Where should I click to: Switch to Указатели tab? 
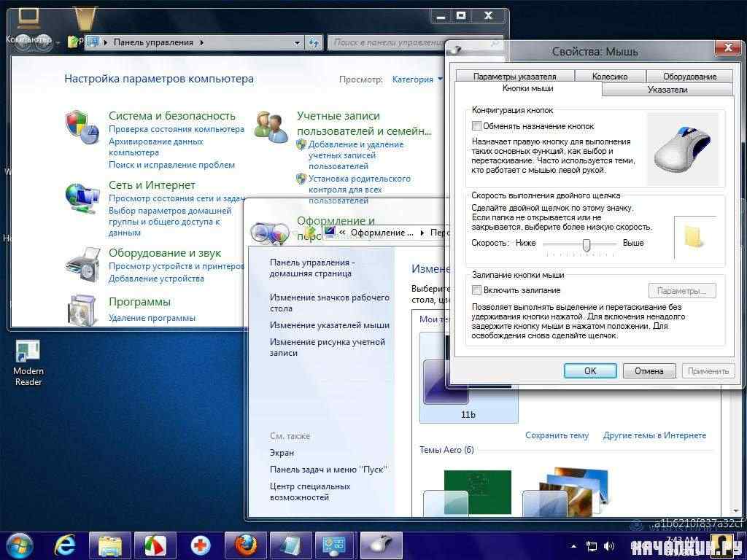pos(667,90)
